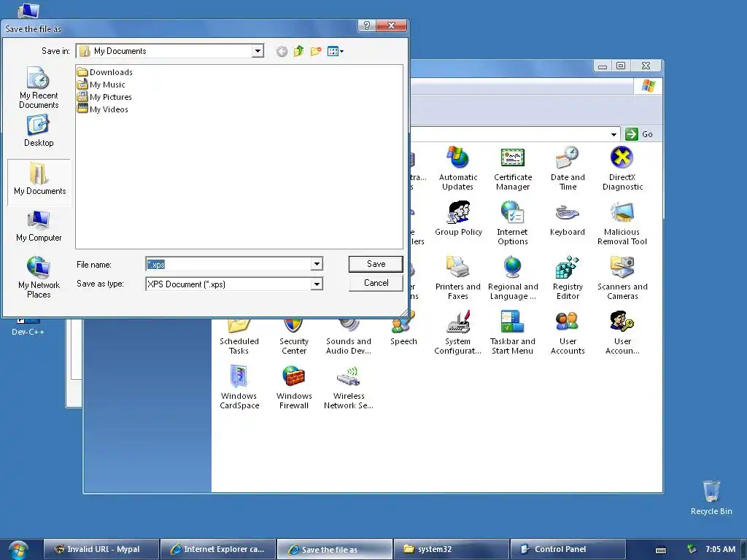747x560 pixels.
Task: Open System Configuration icon
Action: (458, 332)
